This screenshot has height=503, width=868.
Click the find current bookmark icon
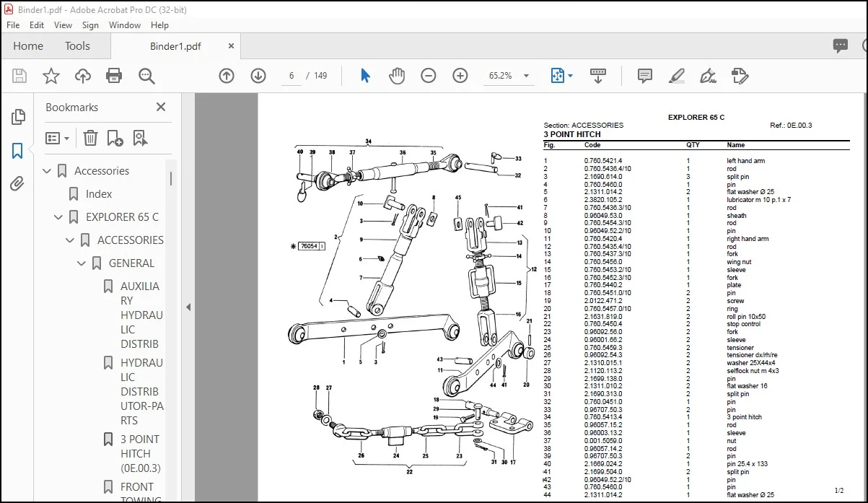(140, 138)
